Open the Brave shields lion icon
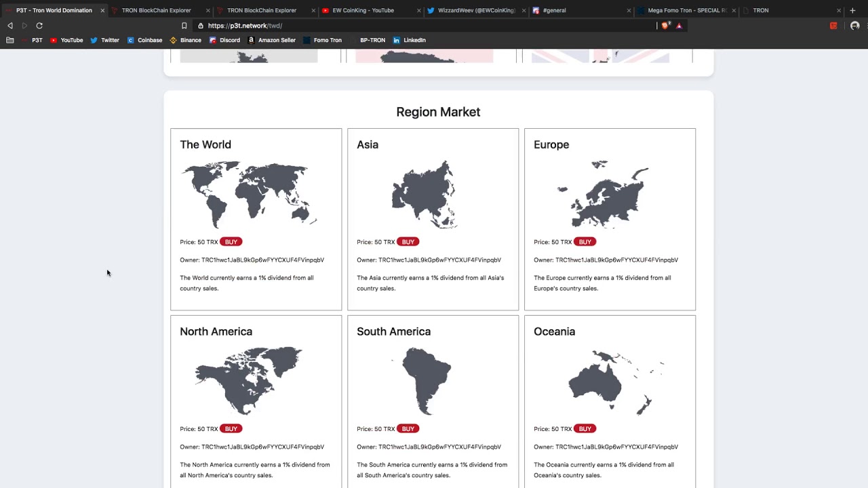 pos(665,26)
